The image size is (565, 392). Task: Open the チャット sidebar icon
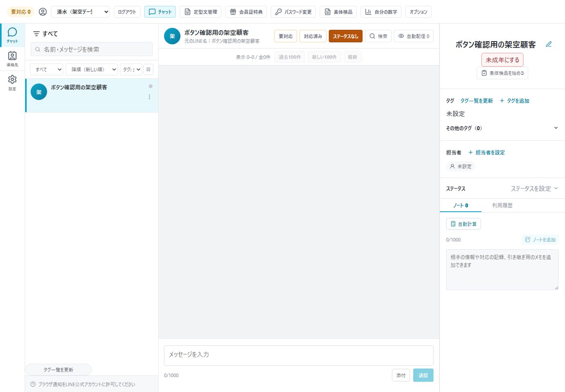click(12, 35)
